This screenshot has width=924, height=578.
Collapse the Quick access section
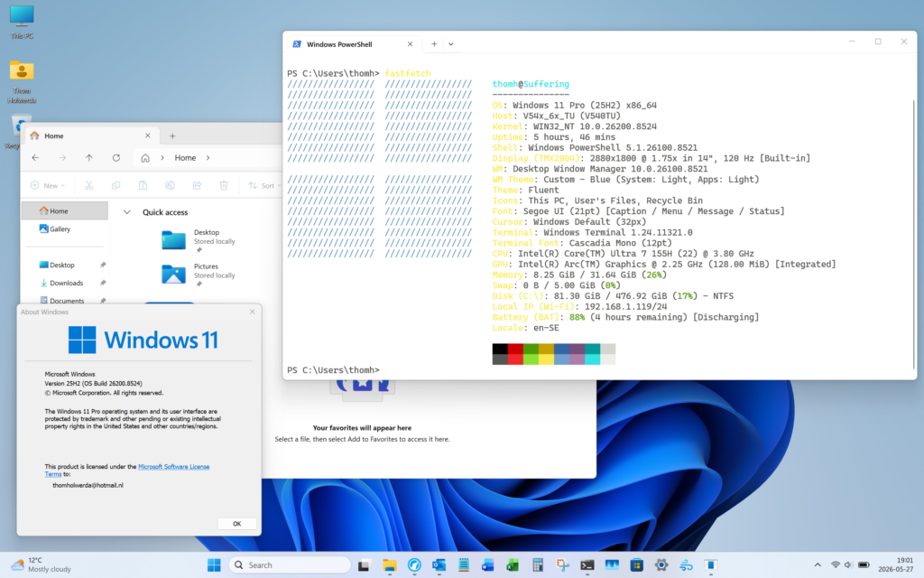click(x=126, y=211)
